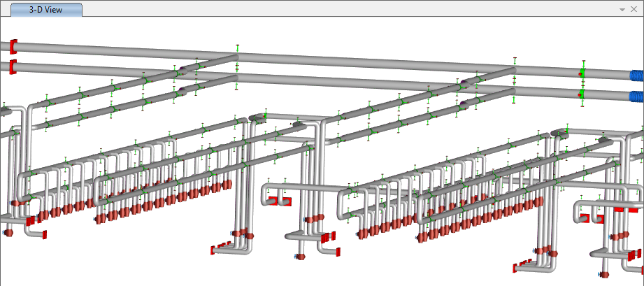This screenshot has height=286, width=644.
Task: Pick the blue bellows joint on the lower header
Action: 637,96
